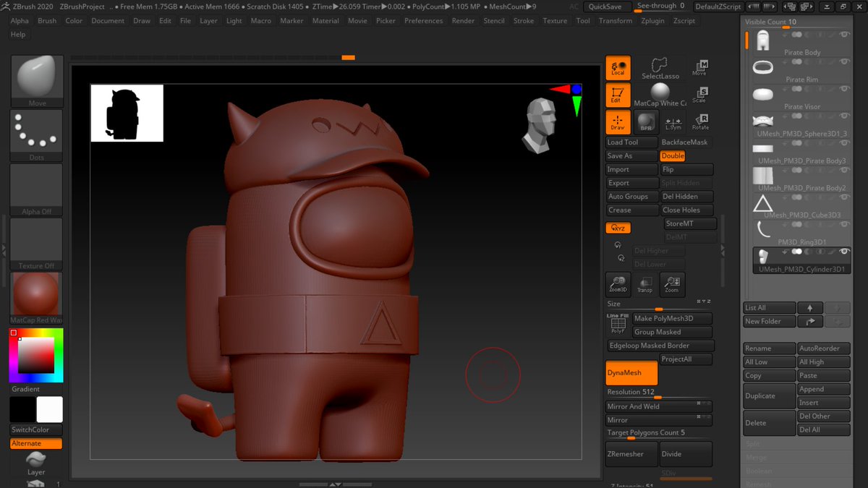Adjust the DynaMesh Resolution 512 slider
The image size is (868, 488).
click(x=659, y=393)
